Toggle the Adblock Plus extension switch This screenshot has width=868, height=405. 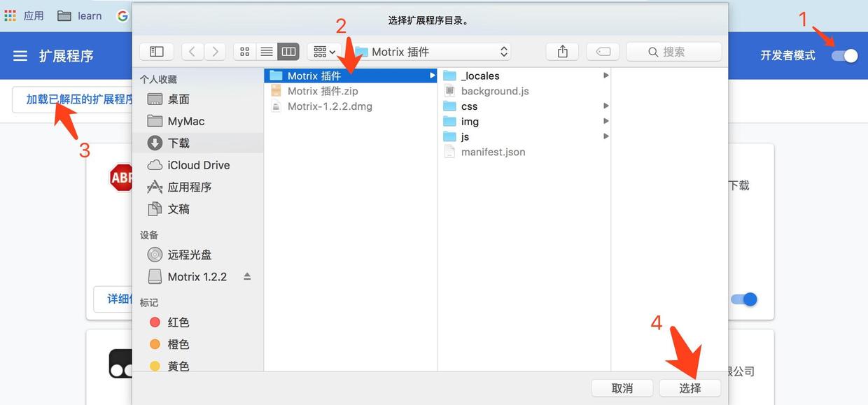pyautogui.click(x=744, y=299)
